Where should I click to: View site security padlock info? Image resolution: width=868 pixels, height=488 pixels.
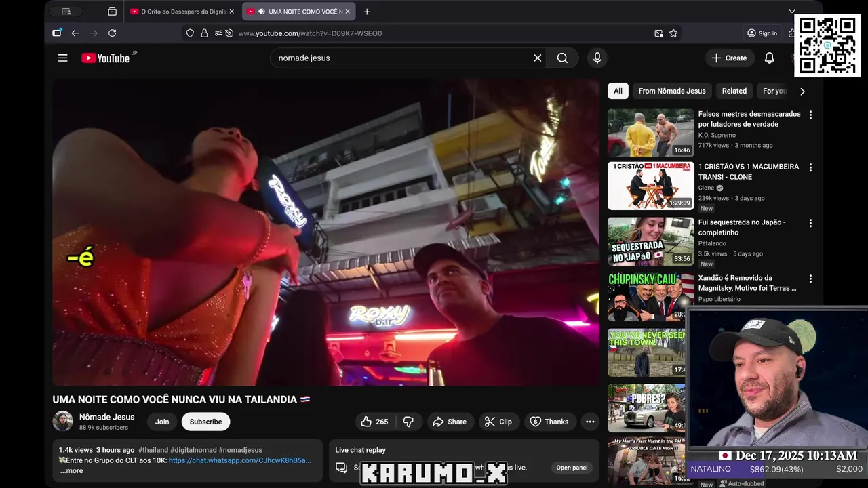pos(204,33)
